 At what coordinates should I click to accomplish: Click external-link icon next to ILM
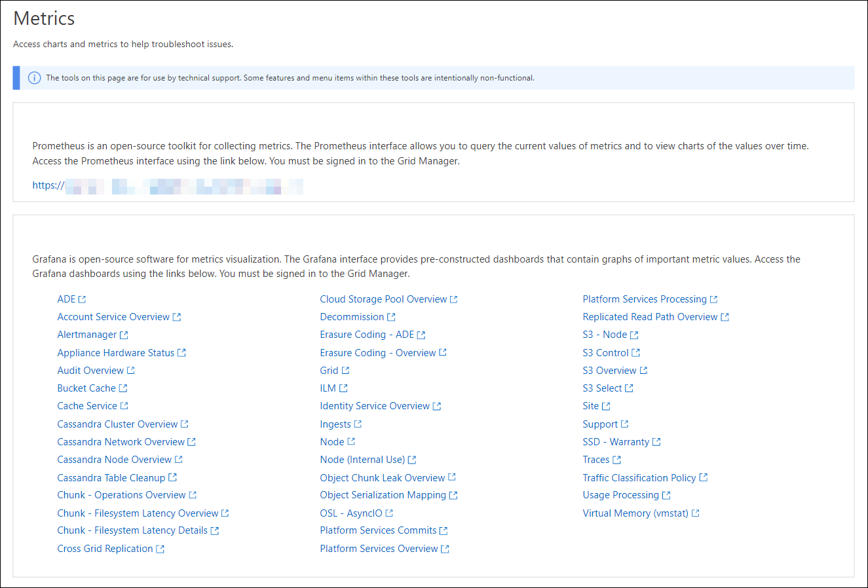pyautogui.click(x=343, y=388)
